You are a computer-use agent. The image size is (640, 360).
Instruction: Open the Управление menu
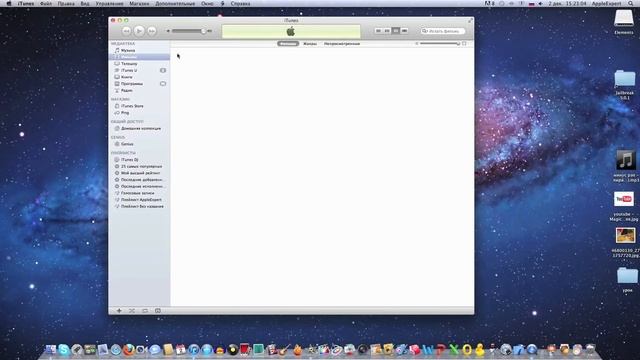[x=109, y=4]
